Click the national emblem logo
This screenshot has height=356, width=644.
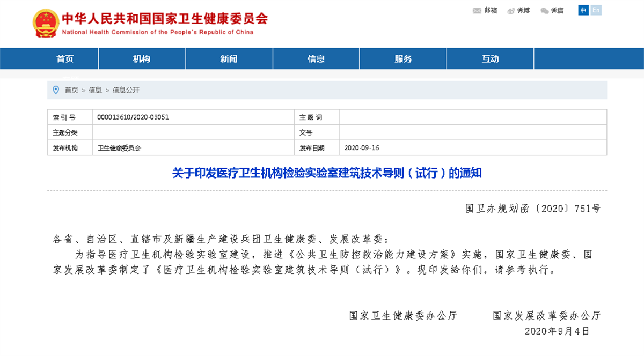tap(46, 24)
